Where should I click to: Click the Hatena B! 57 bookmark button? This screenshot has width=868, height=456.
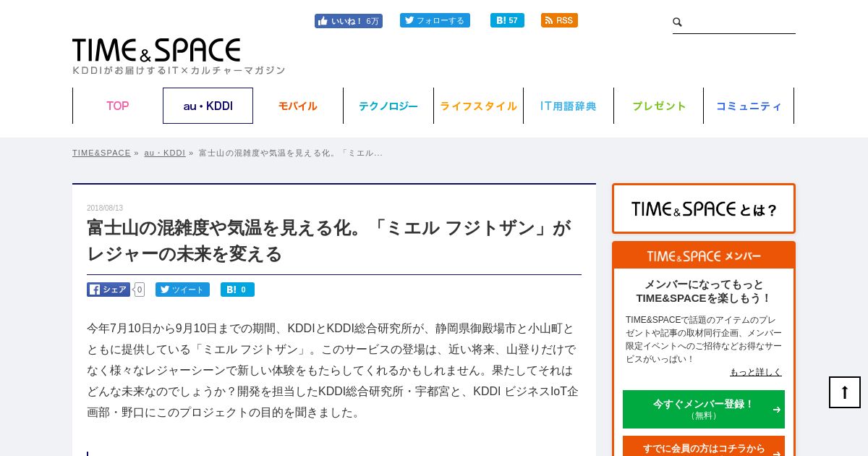507,20
